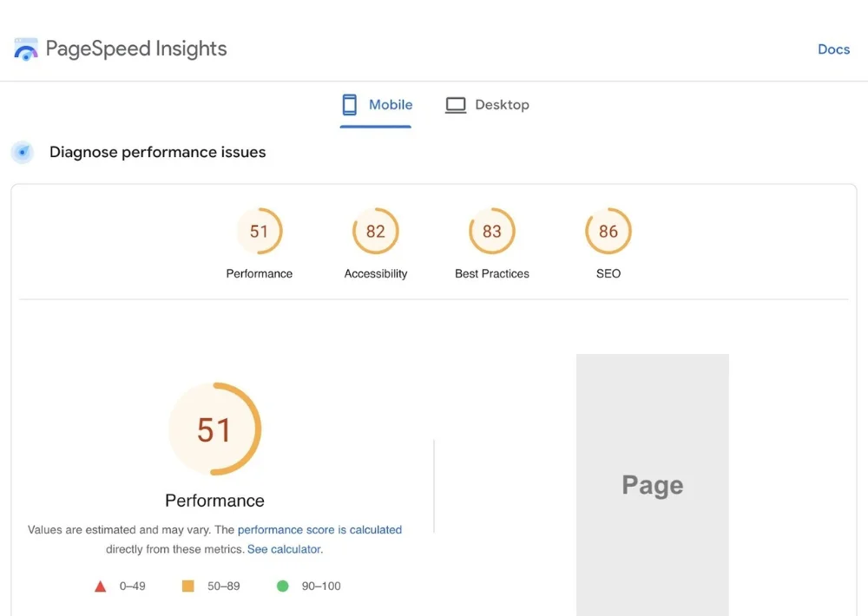This screenshot has width=868, height=616.
Task: Click the PageSpeed Insights logo icon
Action: [x=25, y=49]
